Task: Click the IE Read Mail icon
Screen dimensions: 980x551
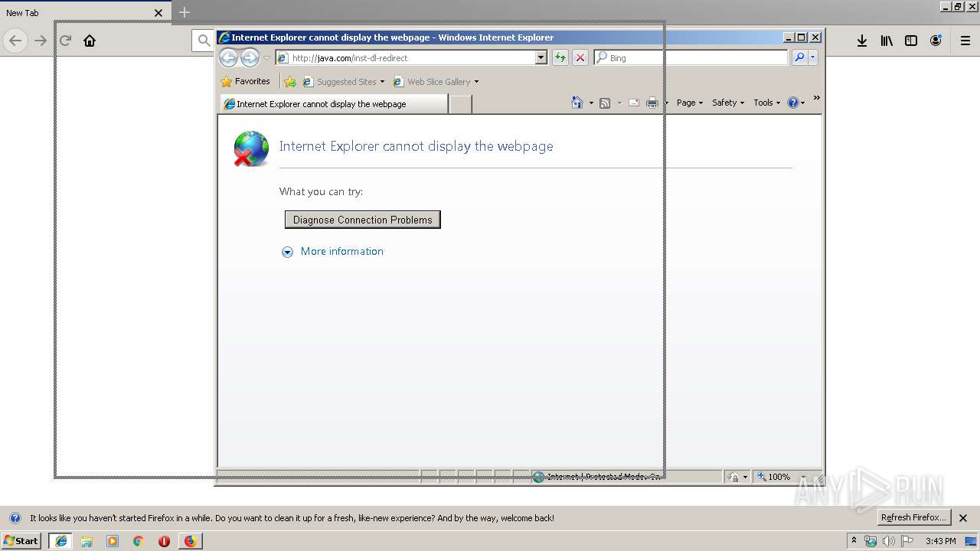Action: (634, 103)
